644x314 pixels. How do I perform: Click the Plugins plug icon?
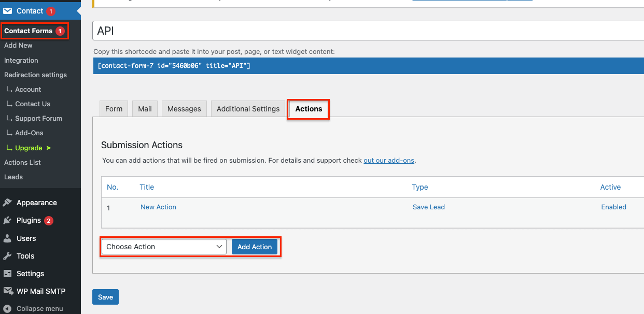(8, 220)
